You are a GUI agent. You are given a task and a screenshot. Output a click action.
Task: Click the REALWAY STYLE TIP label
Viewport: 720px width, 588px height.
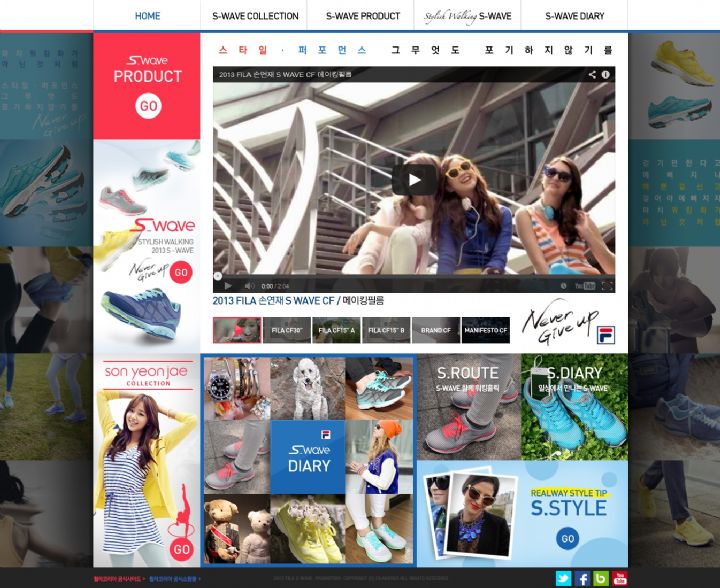[569, 493]
